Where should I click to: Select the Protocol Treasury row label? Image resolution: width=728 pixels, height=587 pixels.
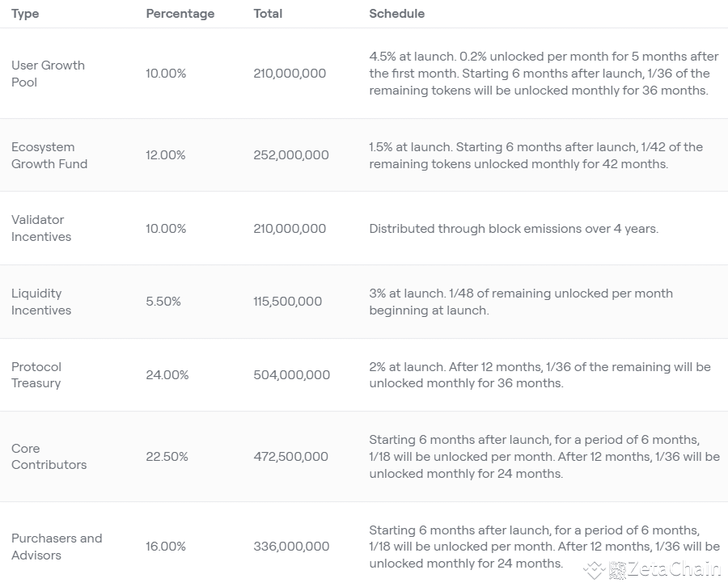[36, 374]
